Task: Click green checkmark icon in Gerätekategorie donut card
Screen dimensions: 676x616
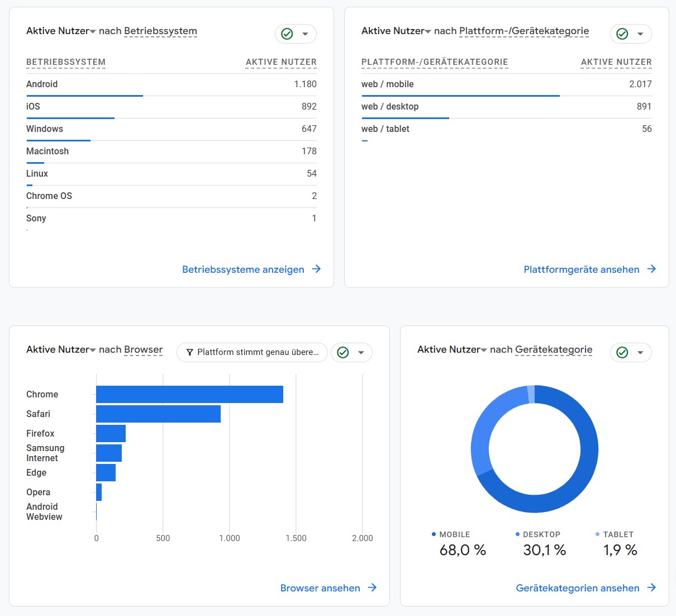Action: (622, 353)
